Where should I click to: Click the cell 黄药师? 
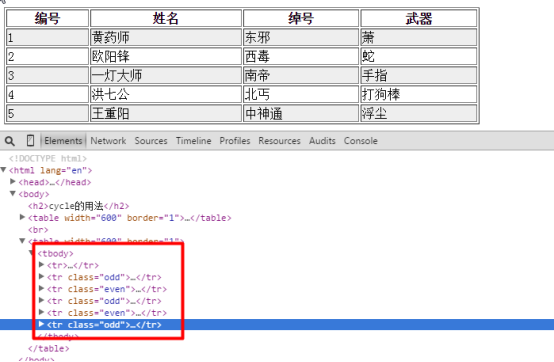(166, 37)
